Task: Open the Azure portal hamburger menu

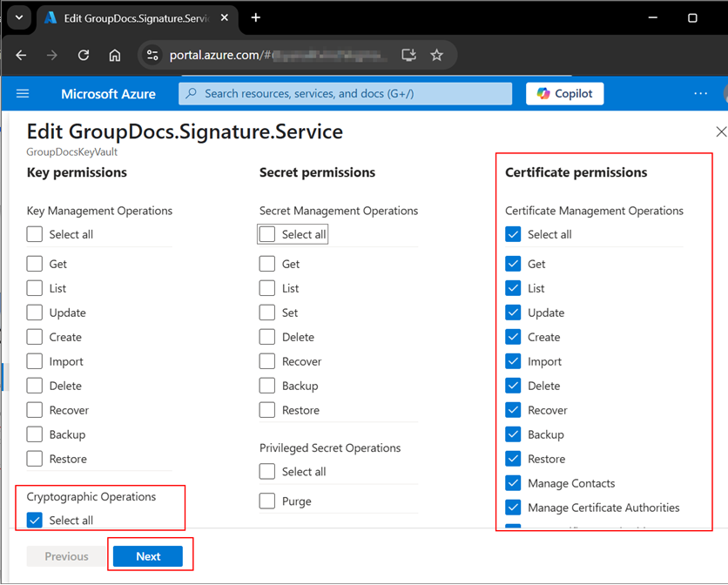Action: point(23,93)
